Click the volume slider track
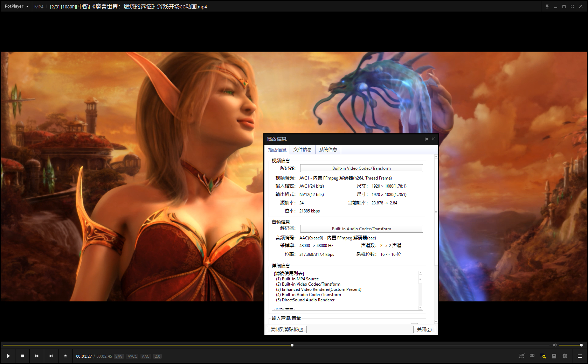588x364 pixels. coord(570,345)
